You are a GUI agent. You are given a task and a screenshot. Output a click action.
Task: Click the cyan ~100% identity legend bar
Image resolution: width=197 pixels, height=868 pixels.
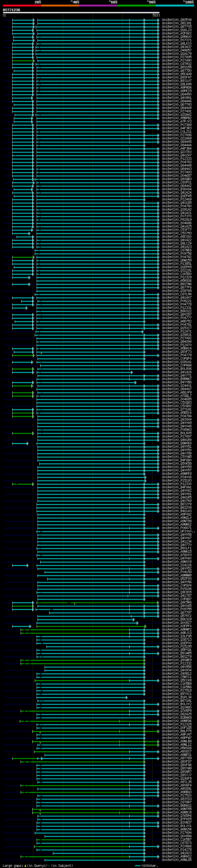(x=175, y=6)
